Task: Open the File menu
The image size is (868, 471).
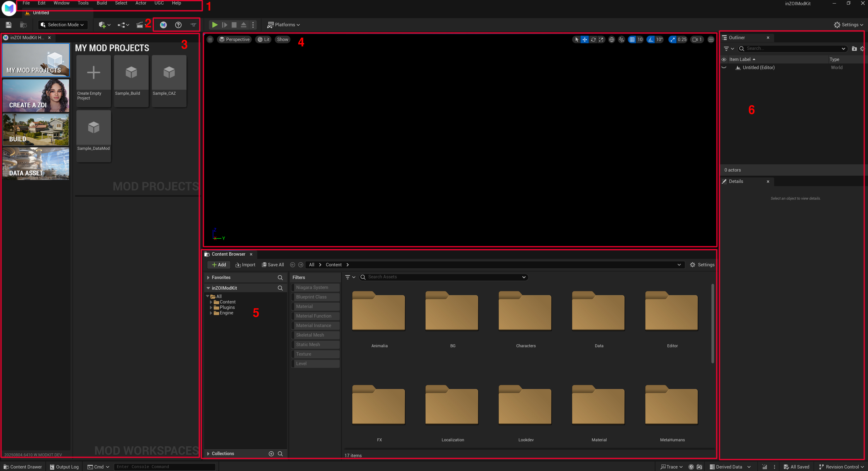Action: point(26,3)
